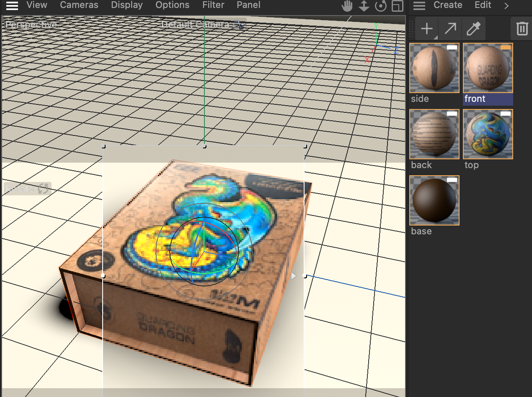Expand hidden menus with the right chevron

pyautogui.click(x=506, y=6)
